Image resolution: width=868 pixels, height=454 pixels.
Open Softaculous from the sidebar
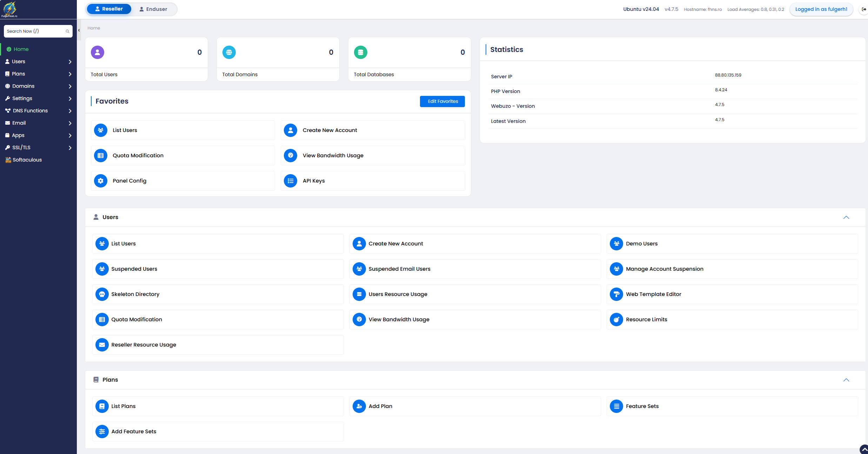pos(38,160)
